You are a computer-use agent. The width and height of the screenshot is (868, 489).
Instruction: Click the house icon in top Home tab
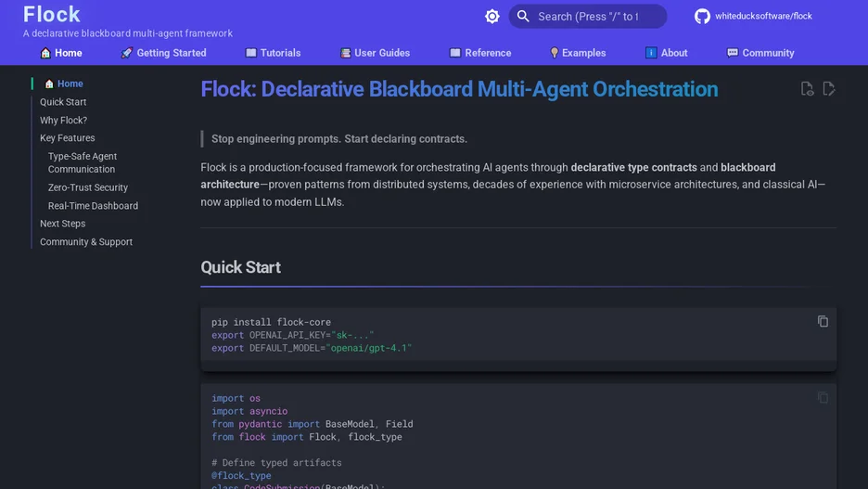(45, 53)
